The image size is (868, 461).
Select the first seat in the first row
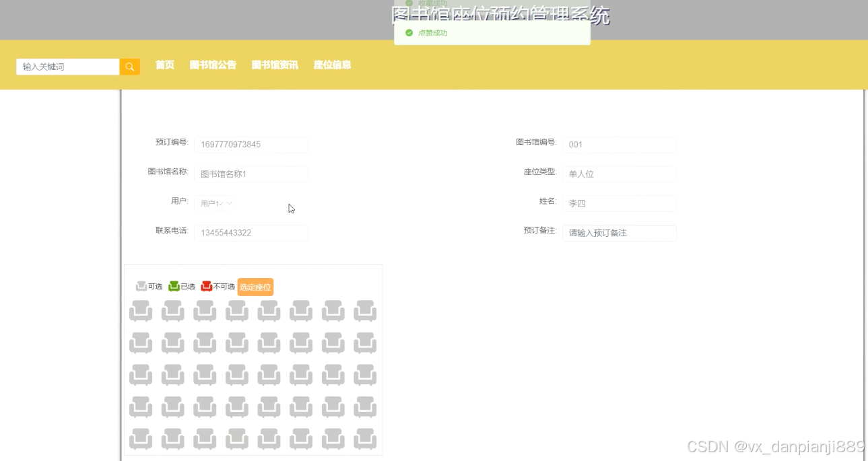141,311
